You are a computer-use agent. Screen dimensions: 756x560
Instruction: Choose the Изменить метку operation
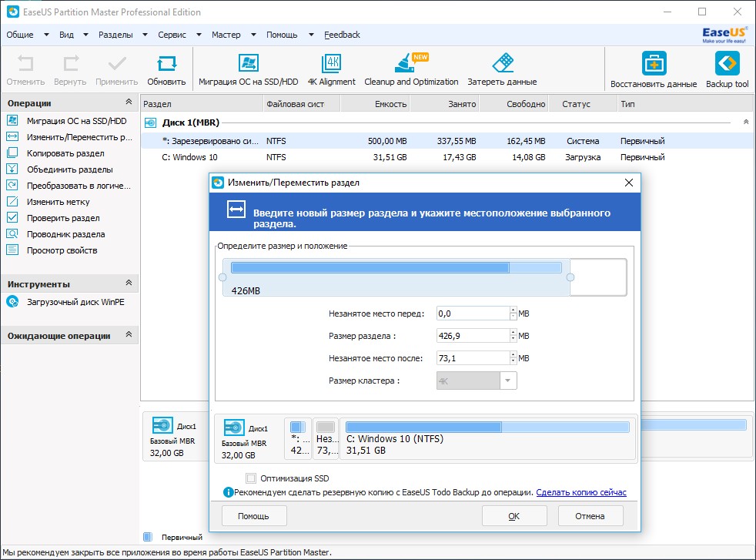pos(59,202)
